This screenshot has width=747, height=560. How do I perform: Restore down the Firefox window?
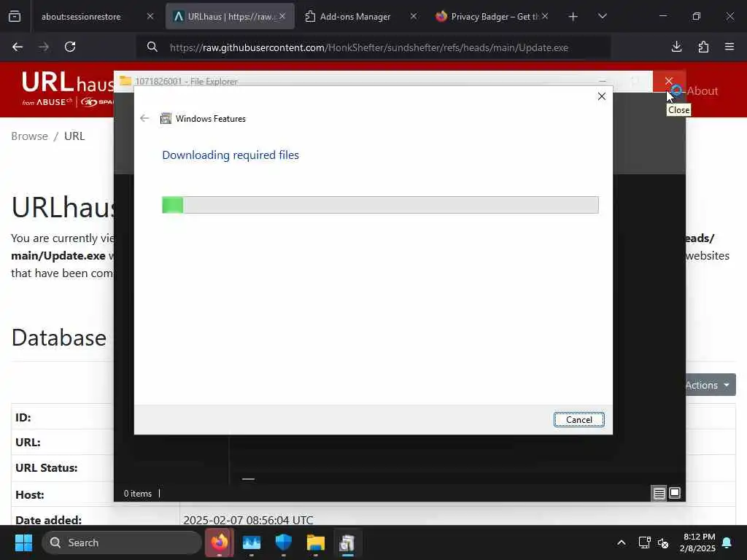[x=697, y=17]
